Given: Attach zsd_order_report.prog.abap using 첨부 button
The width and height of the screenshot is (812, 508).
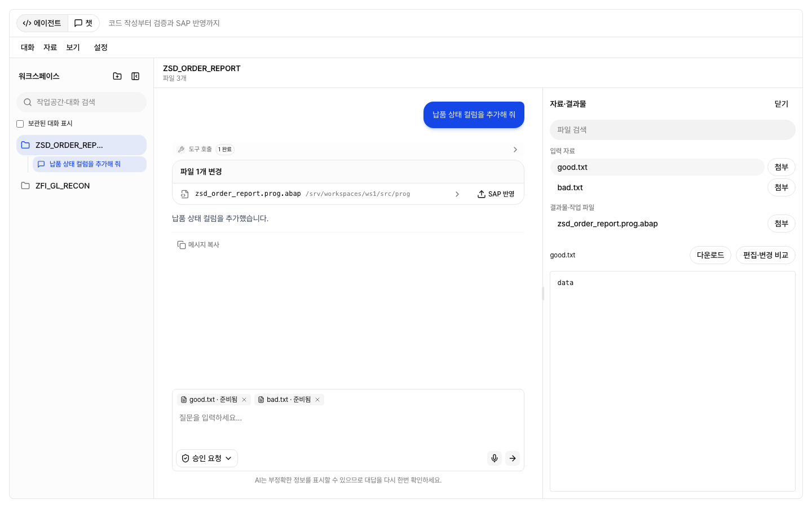Looking at the screenshot, I should [x=782, y=224].
